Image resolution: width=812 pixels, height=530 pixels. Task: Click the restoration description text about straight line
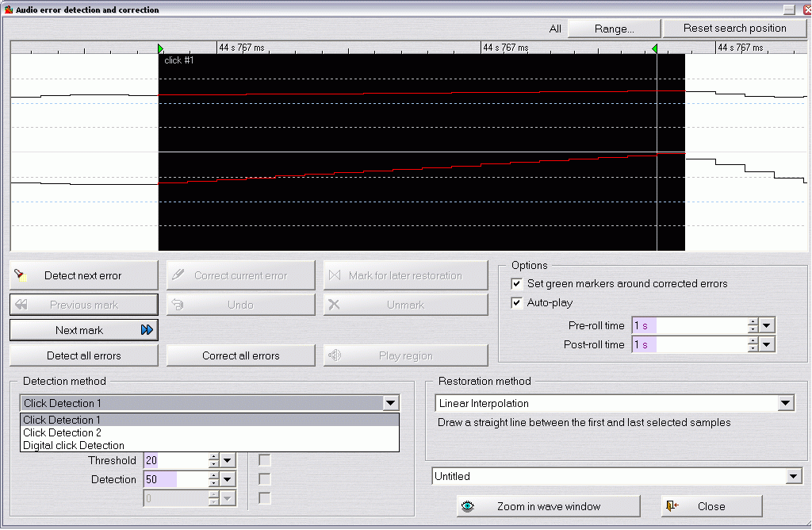[x=584, y=422]
